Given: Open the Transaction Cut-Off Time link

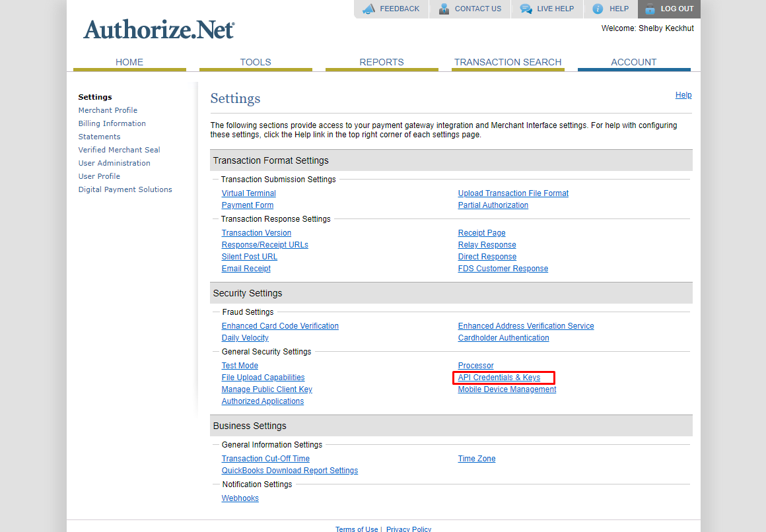Looking at the screenshot, I should 265,459.
